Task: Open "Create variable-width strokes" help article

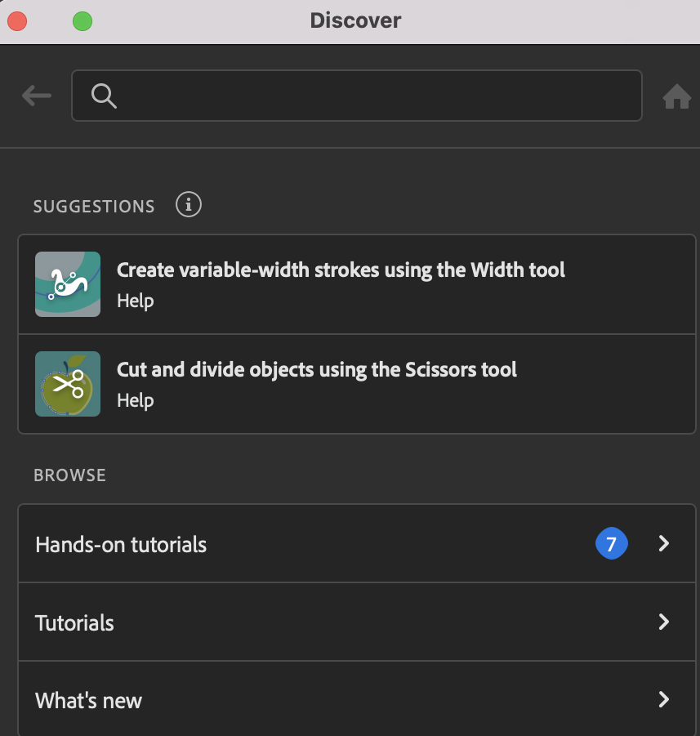Action: point(341,270)
